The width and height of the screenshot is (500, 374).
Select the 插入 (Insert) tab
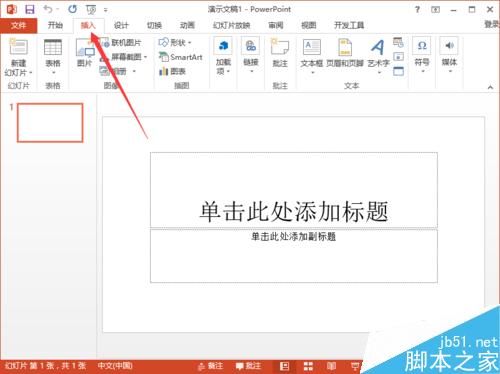point(88,25)
